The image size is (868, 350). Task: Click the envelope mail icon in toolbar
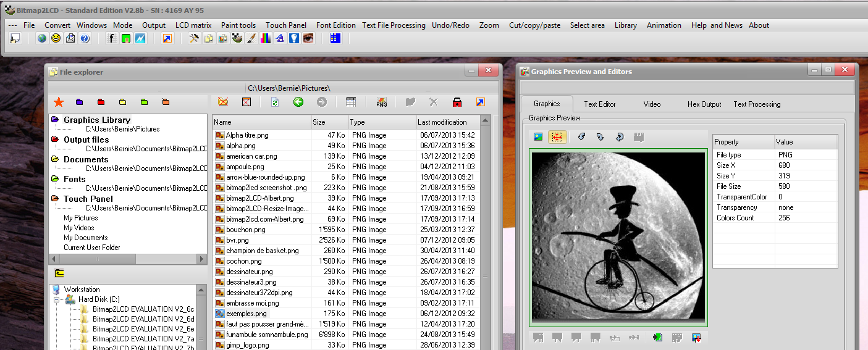point(70,39)
